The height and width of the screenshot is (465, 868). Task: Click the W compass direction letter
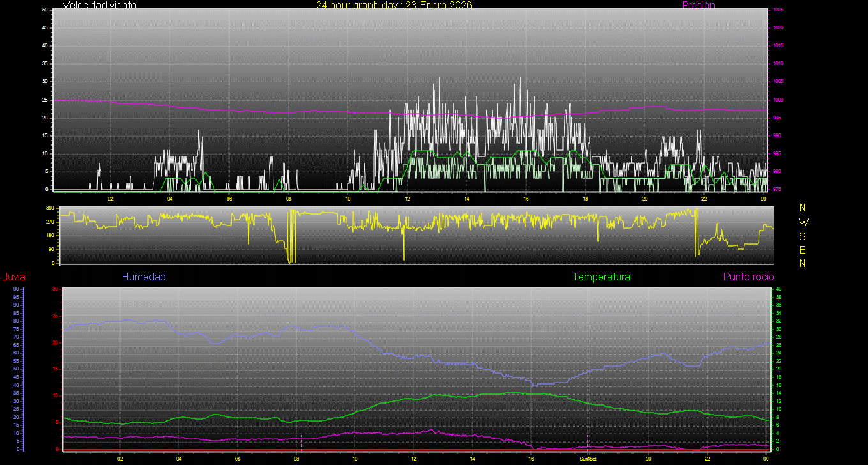coord(803,222)
